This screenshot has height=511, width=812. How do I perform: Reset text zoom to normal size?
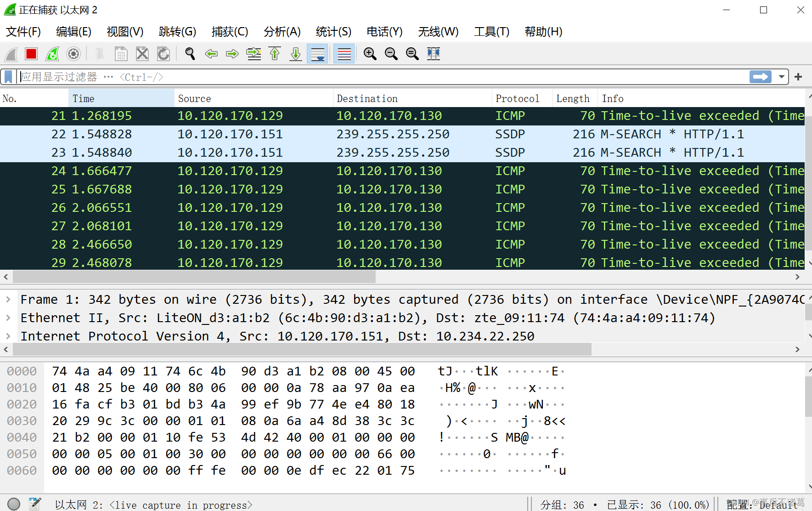tap(412, 54)
